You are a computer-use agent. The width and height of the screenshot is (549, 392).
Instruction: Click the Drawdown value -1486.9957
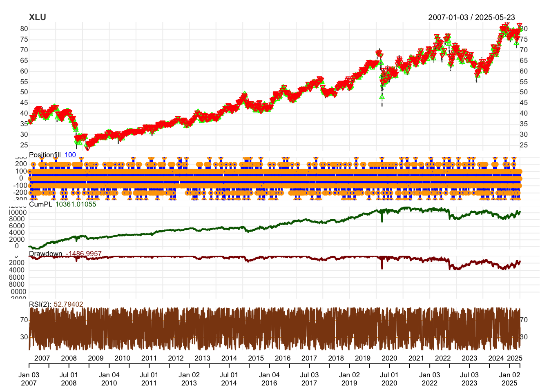(x=84, y=254)
